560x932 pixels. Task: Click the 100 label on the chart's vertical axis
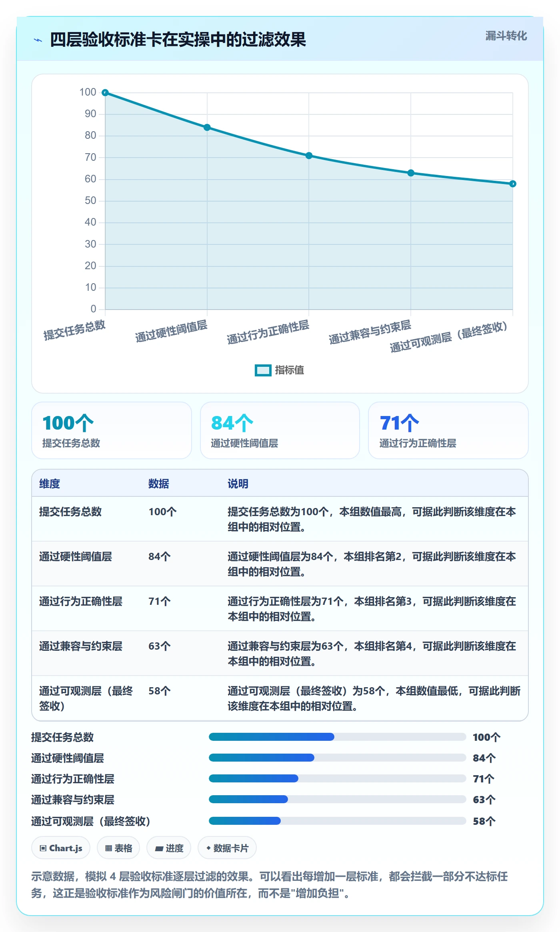(88, 92)
